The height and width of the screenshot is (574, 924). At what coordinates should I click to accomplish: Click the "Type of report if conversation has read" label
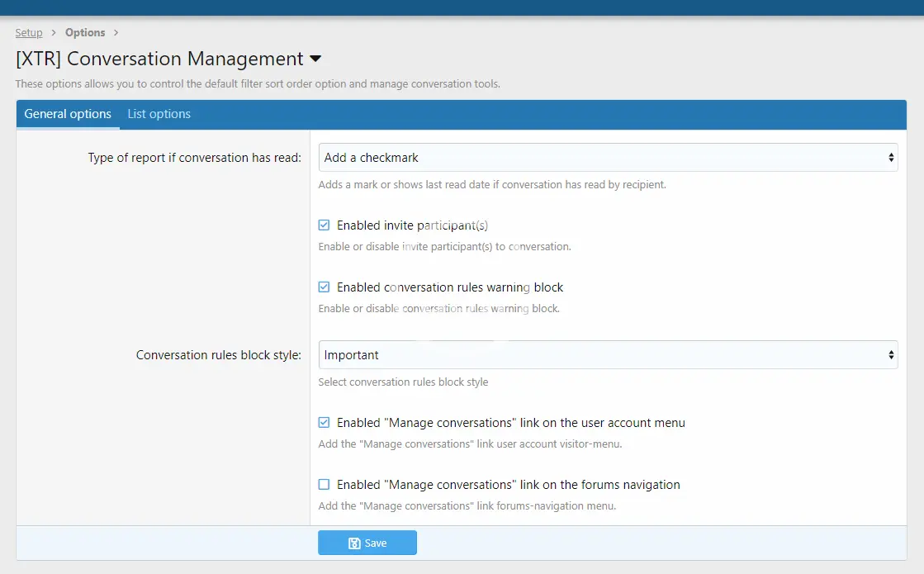[194, 158]
